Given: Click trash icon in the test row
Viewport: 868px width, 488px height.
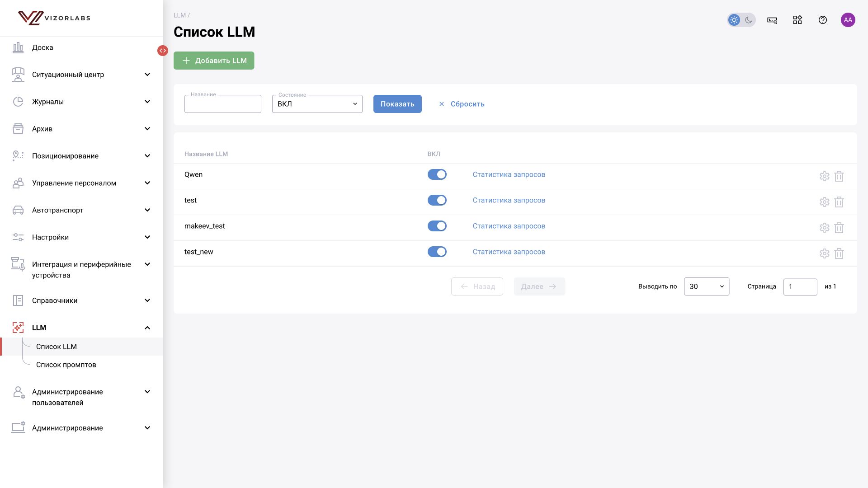Looking at the screenshot, I should [839, 202].
